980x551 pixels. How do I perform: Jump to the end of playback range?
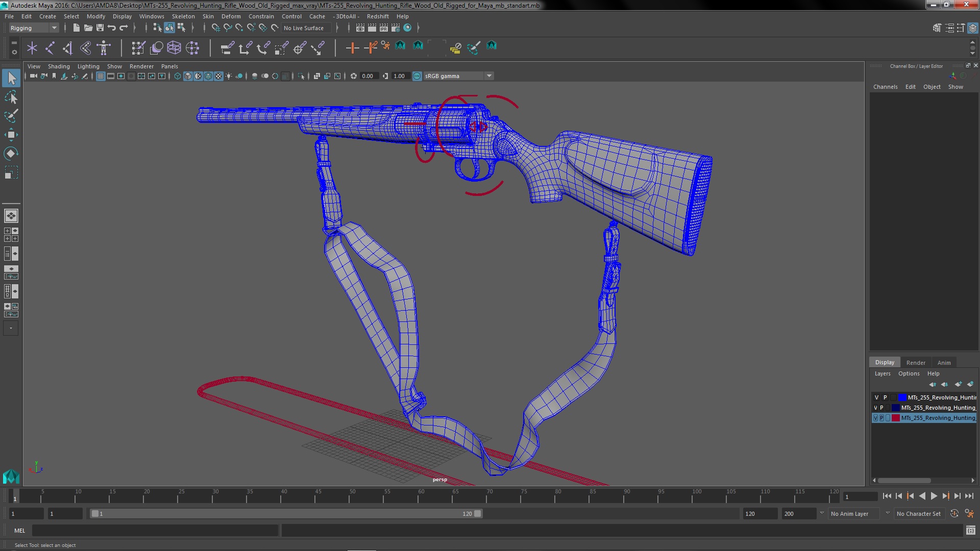(x=969, y=496)
